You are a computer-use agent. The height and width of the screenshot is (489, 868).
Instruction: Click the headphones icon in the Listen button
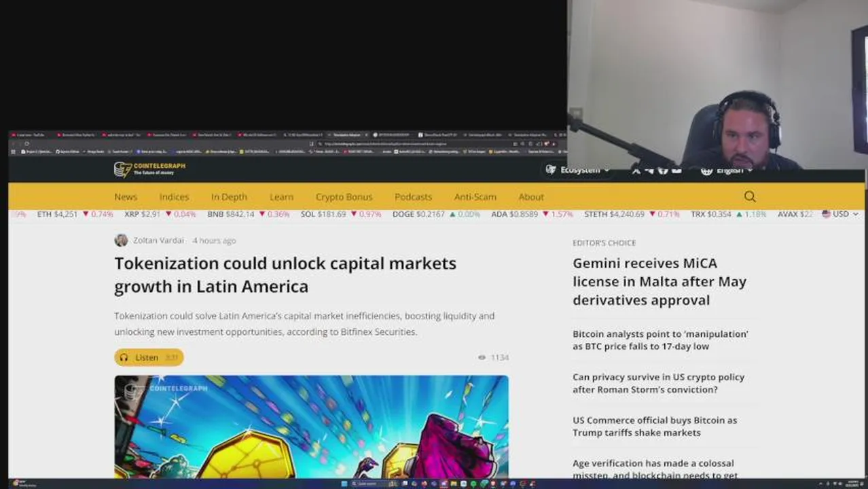coord(124,357)
